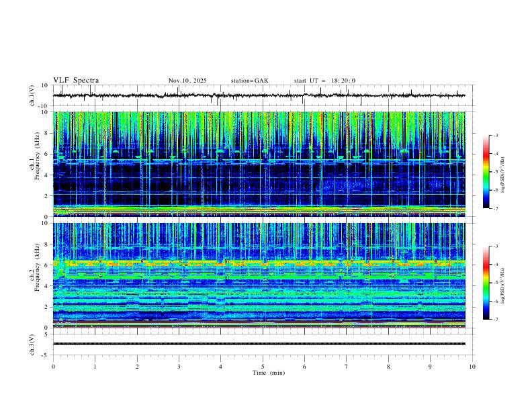Click the ch.1 voltage waveform trace
This screenshot has width=532, height=411.
[x=259, y=95]
